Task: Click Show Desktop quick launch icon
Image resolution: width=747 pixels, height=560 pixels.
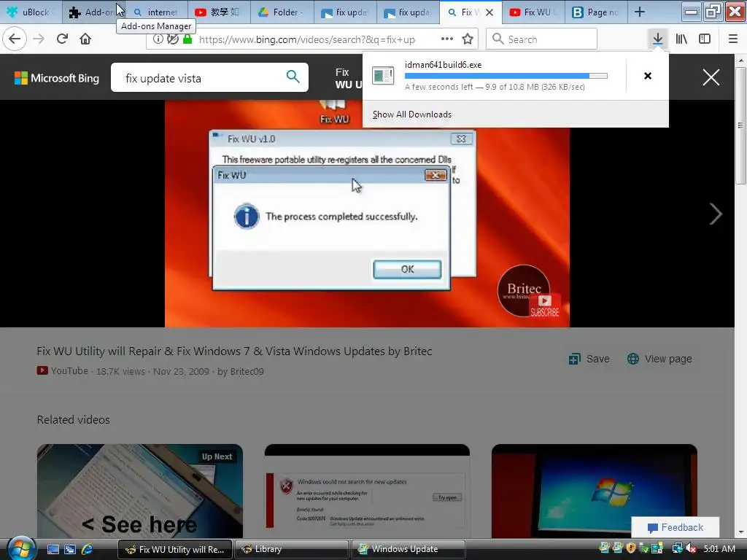Action: pos(53,550)
